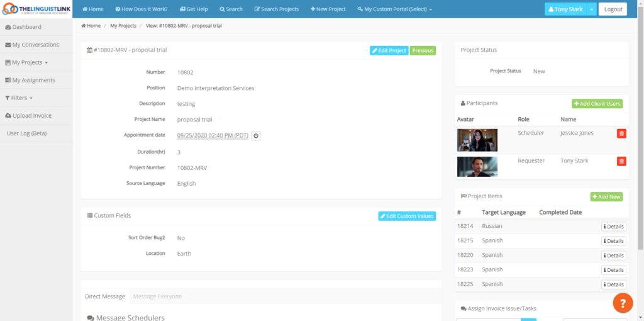
Task: Click the clock icon beside appointment date
Action: click(x=256, y=135)
